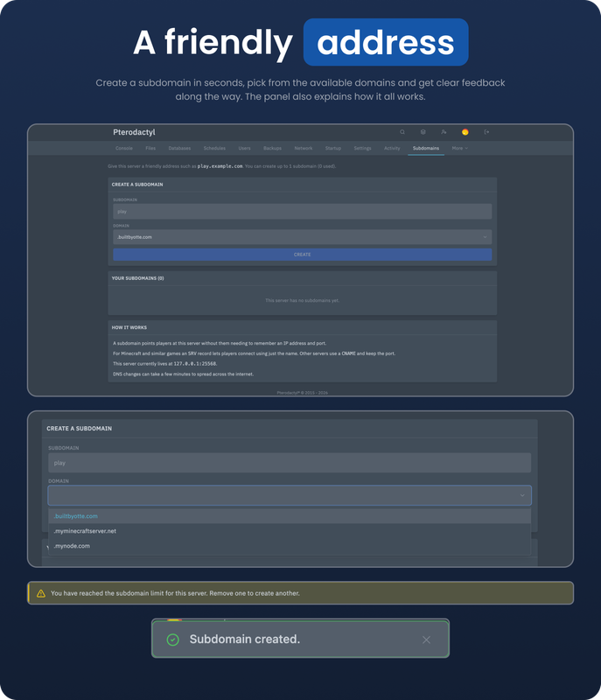This screenshot has height=700, width=601.
Task: Expand the More menu in navigation
Action: [x=459, y=148]
